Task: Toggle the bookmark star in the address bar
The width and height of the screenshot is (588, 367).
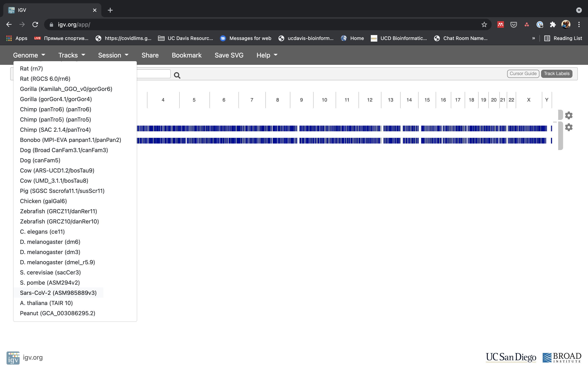Action: (x=484, y=24)
